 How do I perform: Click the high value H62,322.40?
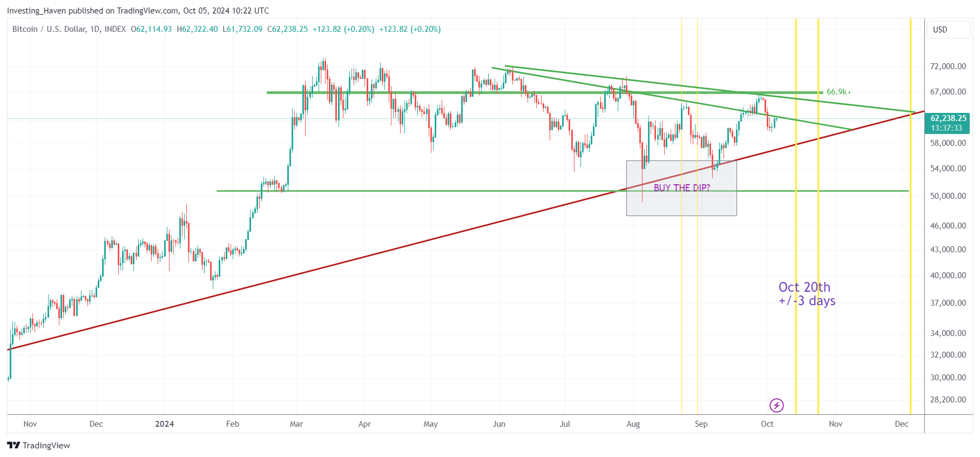pyautogui.click(x=198, y=29)
